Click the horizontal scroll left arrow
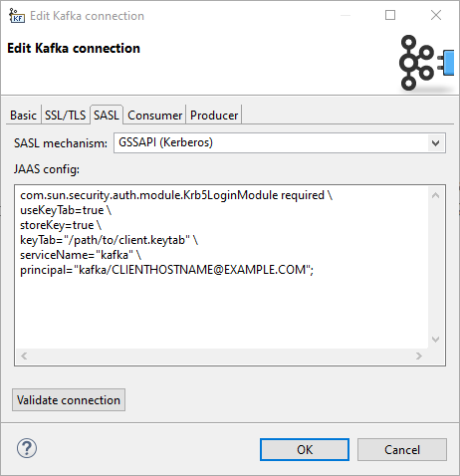This screenshot has width=460, height=476. tap(24, 357)
